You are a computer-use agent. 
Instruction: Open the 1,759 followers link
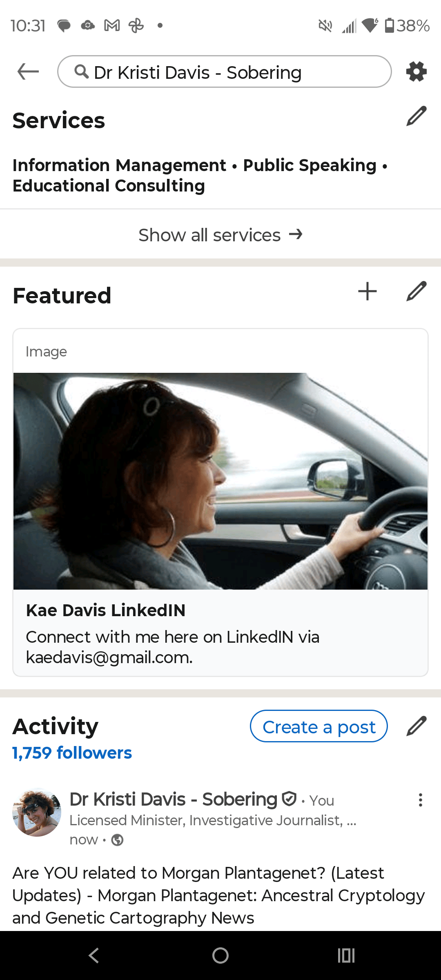(72, 753)
